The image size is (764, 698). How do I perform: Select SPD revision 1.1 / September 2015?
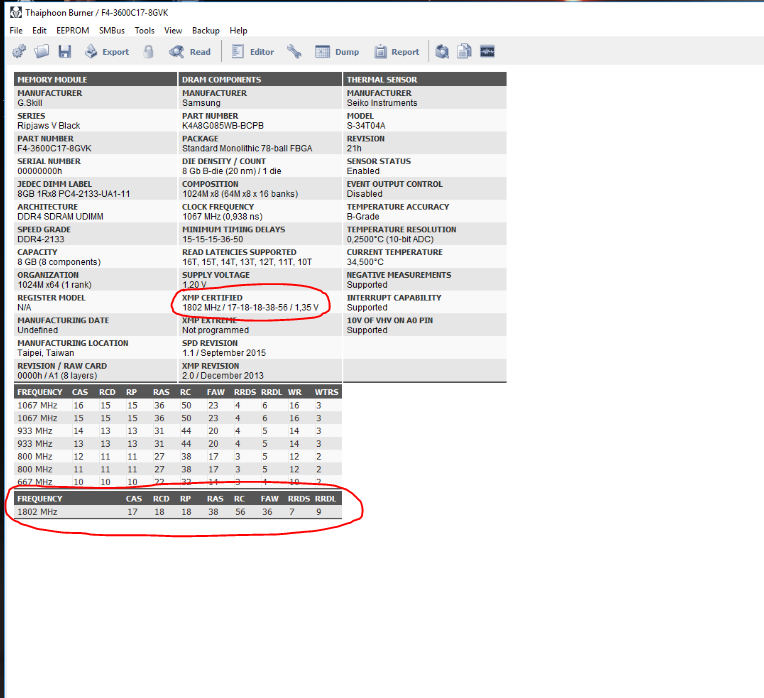[x=224, y=353]
